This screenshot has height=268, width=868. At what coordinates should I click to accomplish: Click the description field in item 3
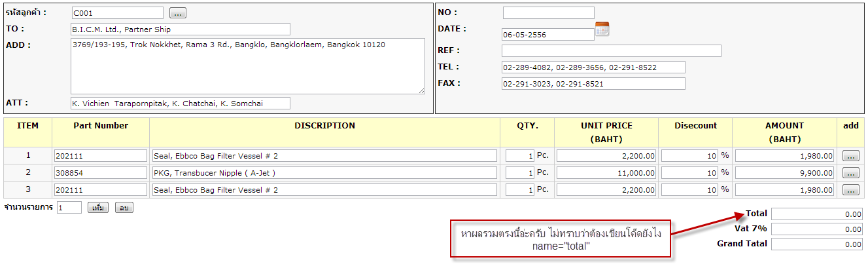324,190
